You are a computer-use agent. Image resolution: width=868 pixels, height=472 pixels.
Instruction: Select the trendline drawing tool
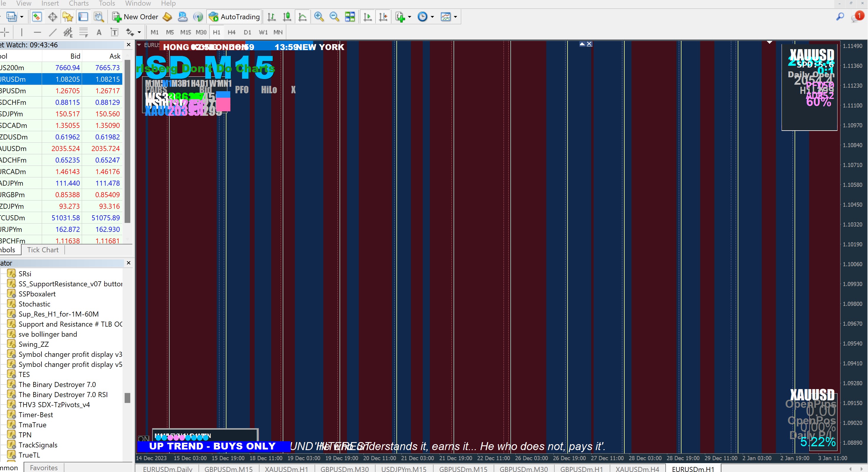click(x=53, y=32)
